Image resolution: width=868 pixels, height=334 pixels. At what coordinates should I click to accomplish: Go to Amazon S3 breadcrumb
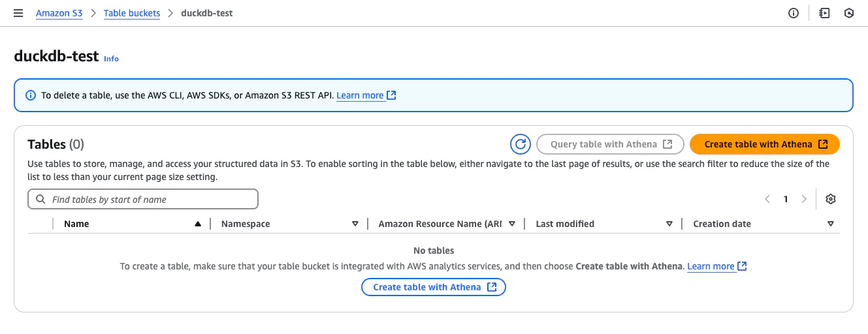59,13
